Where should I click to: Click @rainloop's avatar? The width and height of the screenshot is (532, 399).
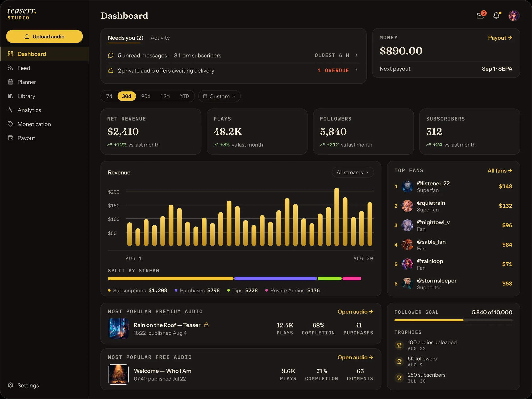point(407,264)
